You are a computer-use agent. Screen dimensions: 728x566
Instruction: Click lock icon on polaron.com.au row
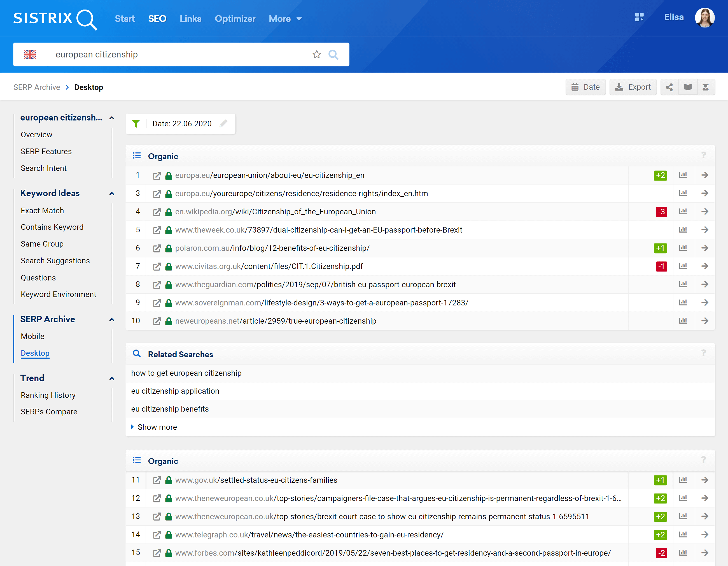[169, 248]
